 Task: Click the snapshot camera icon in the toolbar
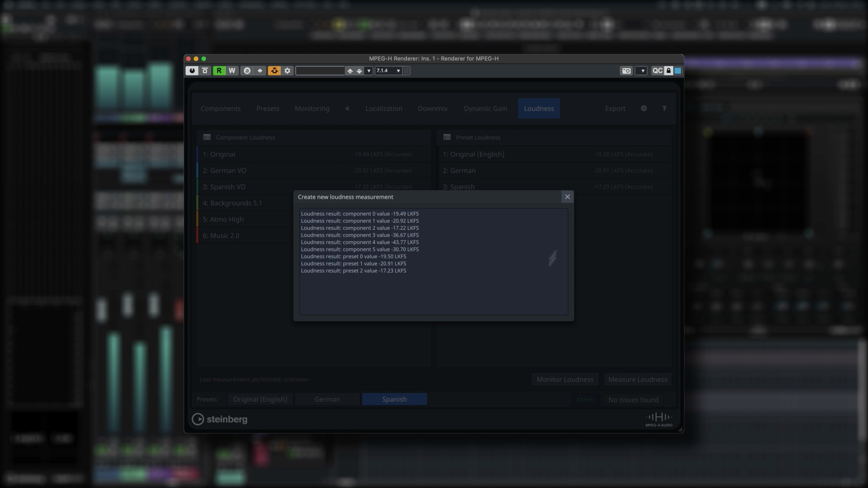626,71
